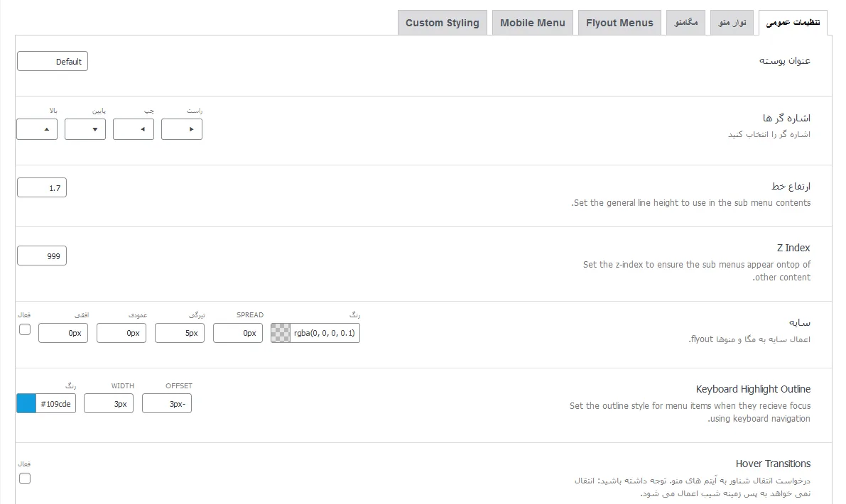This screenshot has width=846, height=504.
Task: Edit the shadow vertical (عمودی) offset field
Action: coord(121,333)
